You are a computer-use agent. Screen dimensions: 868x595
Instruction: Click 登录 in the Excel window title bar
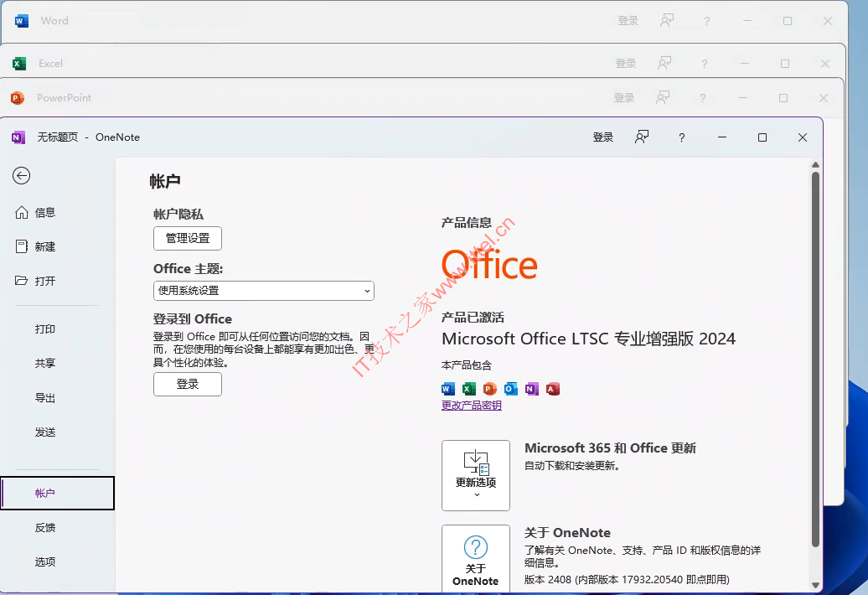pyautogui.click(x=626, y=64)
